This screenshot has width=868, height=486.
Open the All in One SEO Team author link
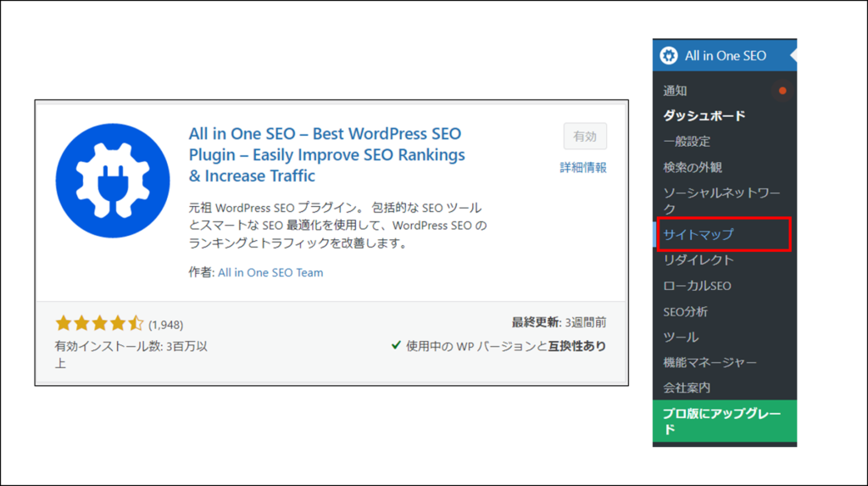[x=270, y=272]
